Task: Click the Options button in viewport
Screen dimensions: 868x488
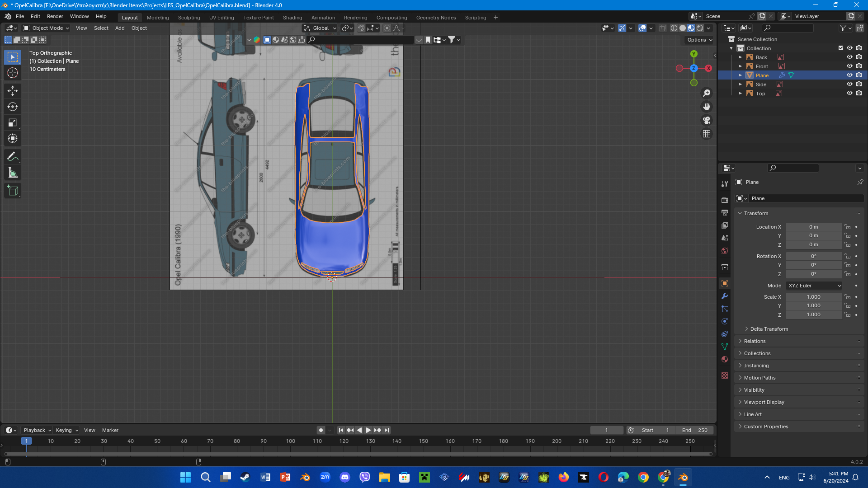Action: pos(699,40)
